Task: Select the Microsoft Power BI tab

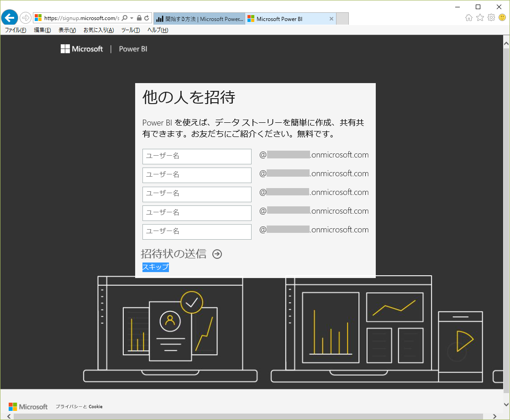Action: coord(290,19)
